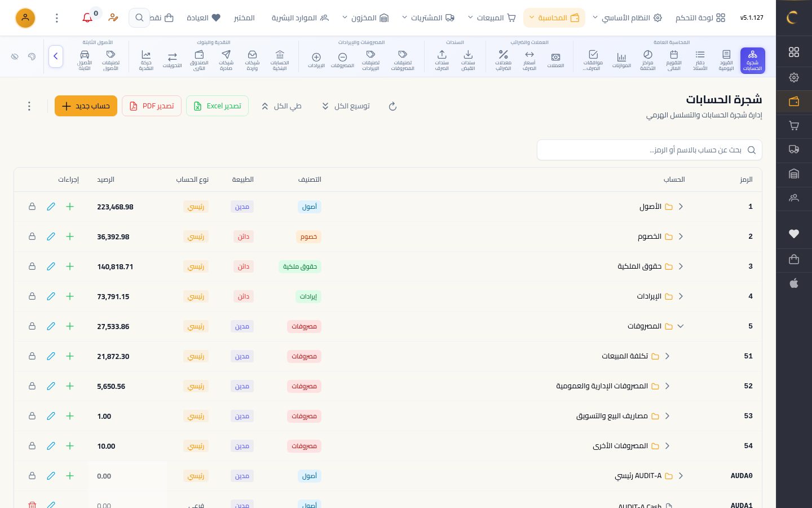The height and width of the screenshot is (508, 812).
Task: Open Fixed Assets (الأصول الثابتة) car icon
Action: (85, 60)
